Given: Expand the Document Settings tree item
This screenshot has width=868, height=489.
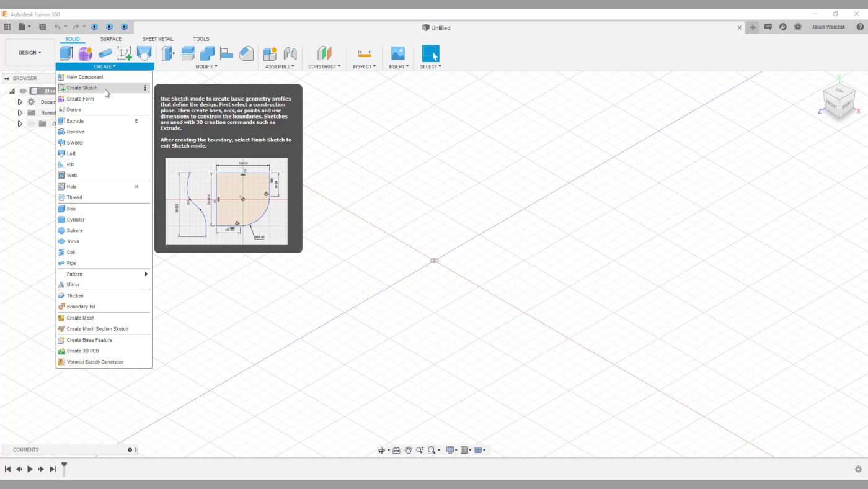Looking at the screenshot, I should (x=19, y=101).
